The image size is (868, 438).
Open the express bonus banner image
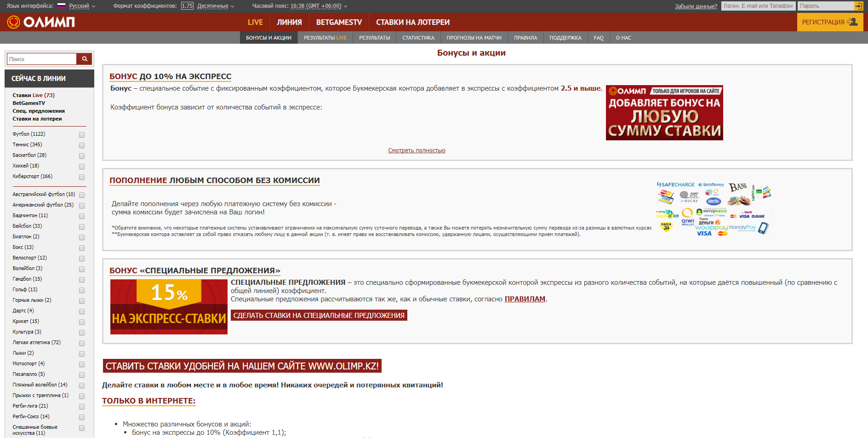click(x=664, y=113)
